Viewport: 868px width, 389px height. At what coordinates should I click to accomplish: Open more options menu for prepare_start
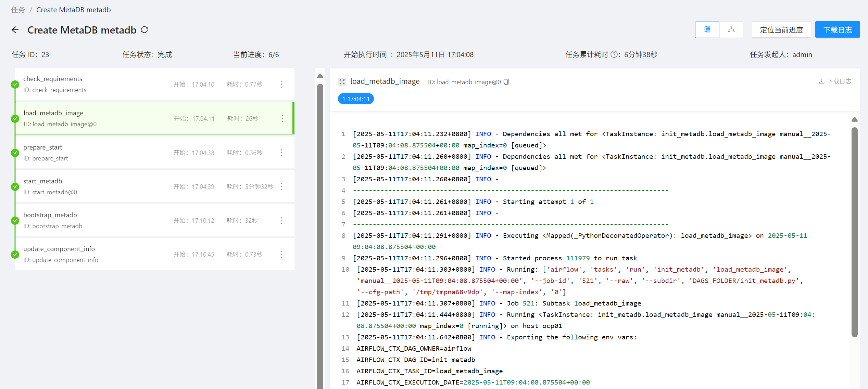pos(281,153)
